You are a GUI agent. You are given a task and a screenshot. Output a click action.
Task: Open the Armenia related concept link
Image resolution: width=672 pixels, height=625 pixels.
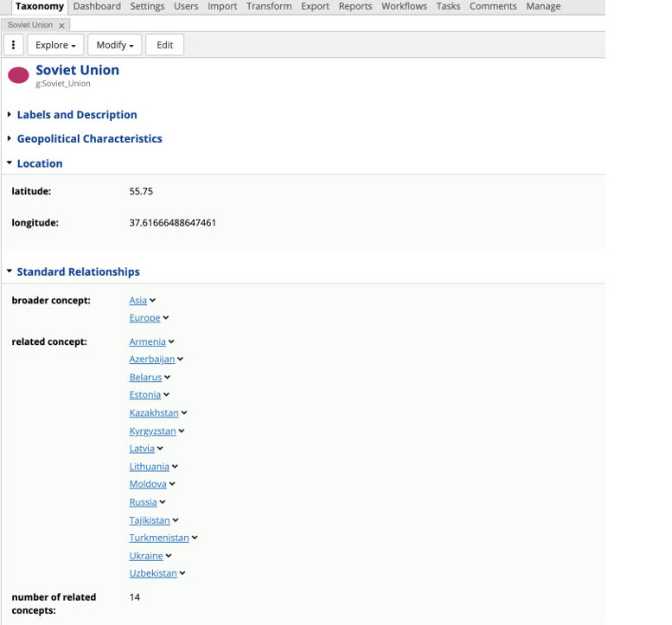pyautogui.click(x=147, y=341)
